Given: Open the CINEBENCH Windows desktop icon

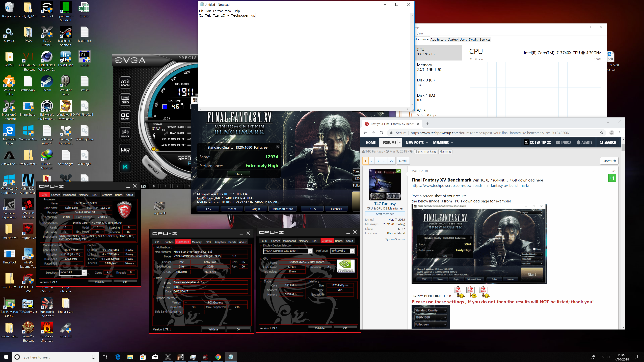Looking at the screenshot, I should (47, 61).
